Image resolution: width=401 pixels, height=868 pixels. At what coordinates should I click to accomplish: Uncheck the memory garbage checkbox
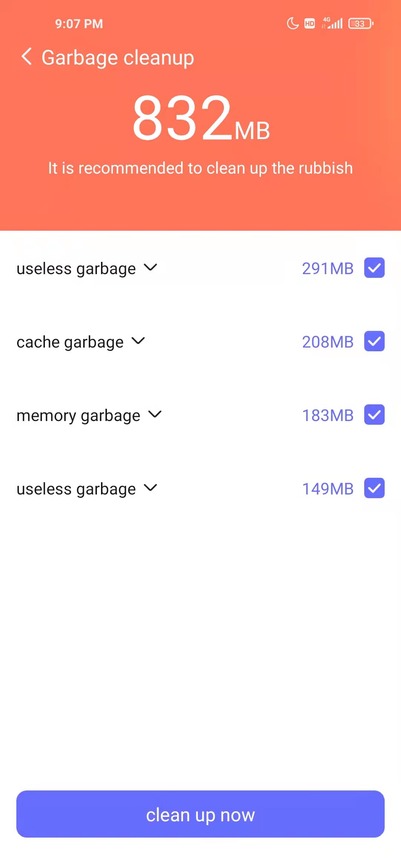(x=374, y=415)
